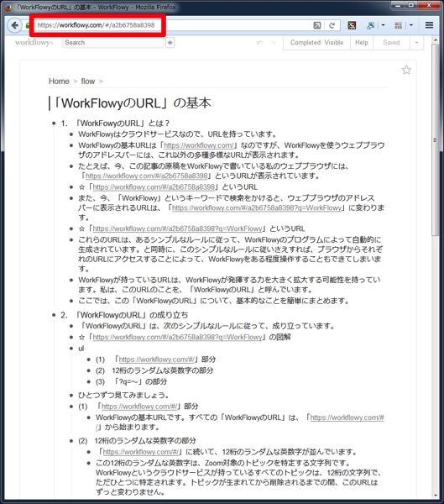Image resolution: width=444 pixels, height=504 pixels.
Task: Go to flow in the breadcrumb
Action: click(87, 81)
